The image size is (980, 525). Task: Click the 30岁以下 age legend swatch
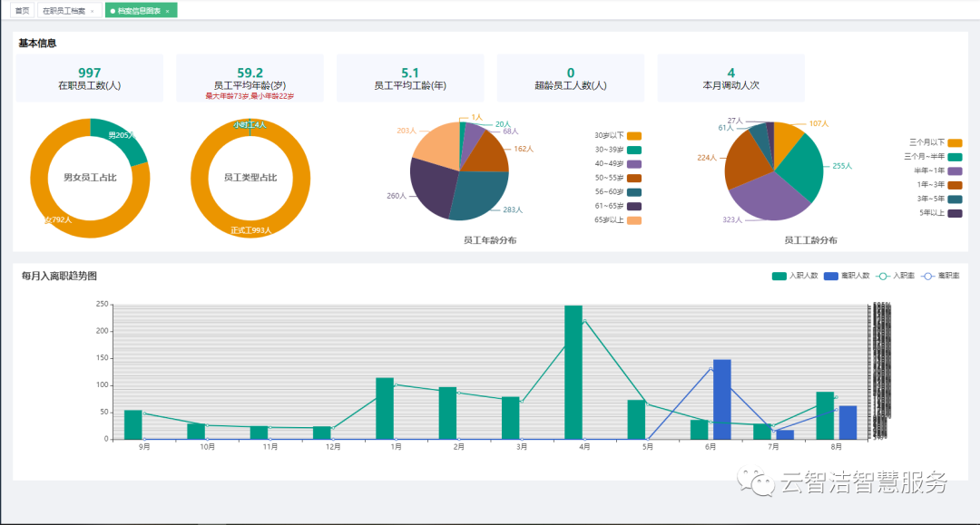[x=634, y=135]
